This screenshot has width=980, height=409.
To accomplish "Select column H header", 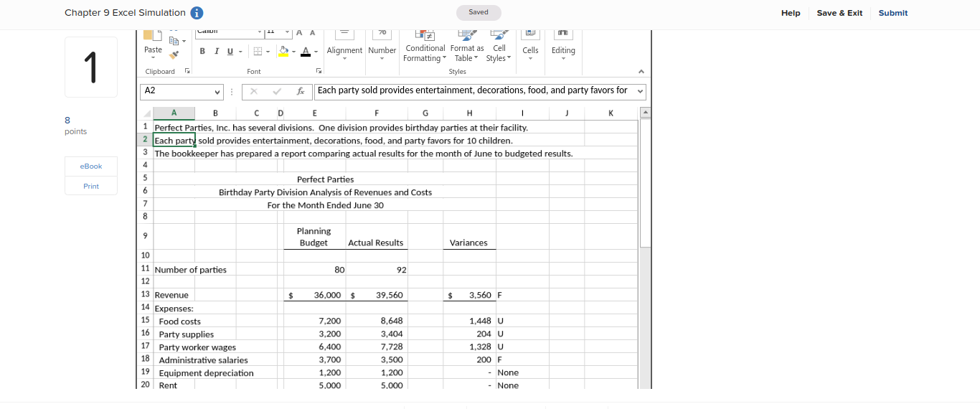I will (469, 113).
